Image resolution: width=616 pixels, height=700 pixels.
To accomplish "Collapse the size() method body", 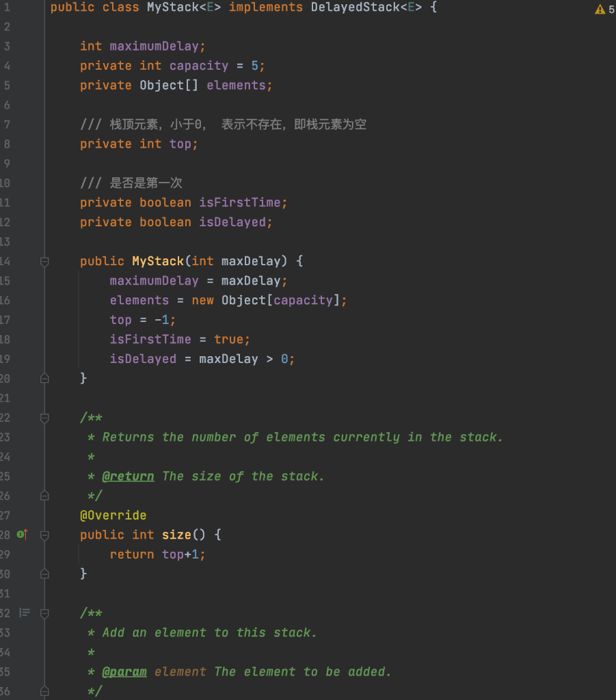I will 44,535.
